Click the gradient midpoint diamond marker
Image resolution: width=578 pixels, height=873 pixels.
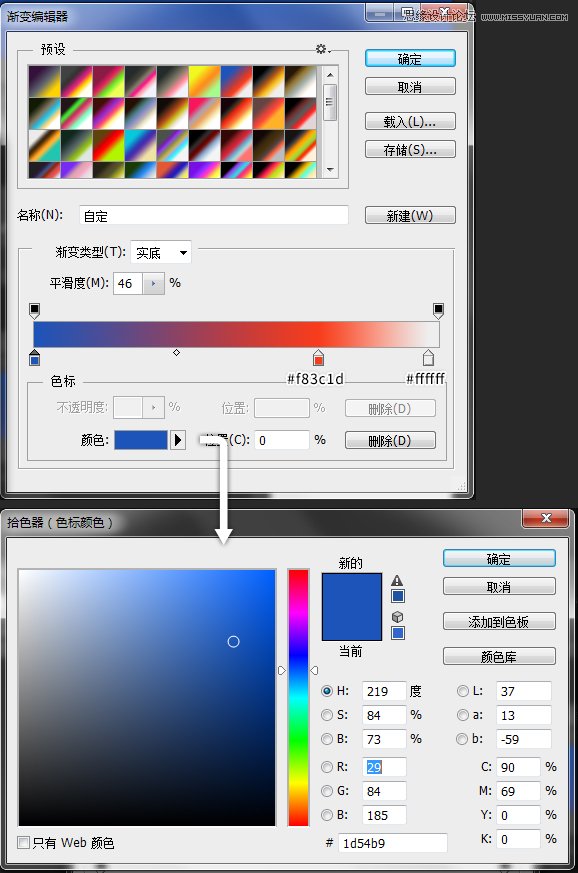(177, 352)
